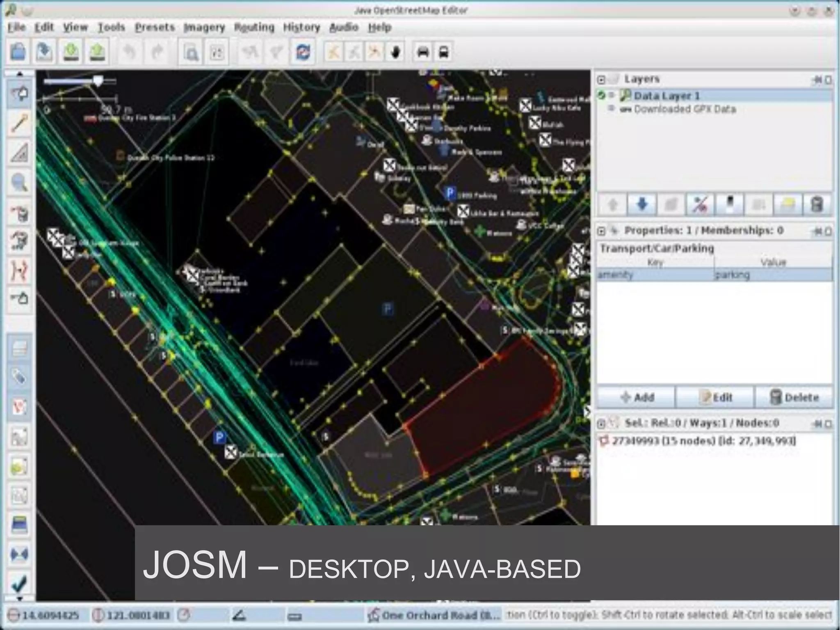
Task: Collapse the Layers panel with its expander
Action: [x=601, y=79]
